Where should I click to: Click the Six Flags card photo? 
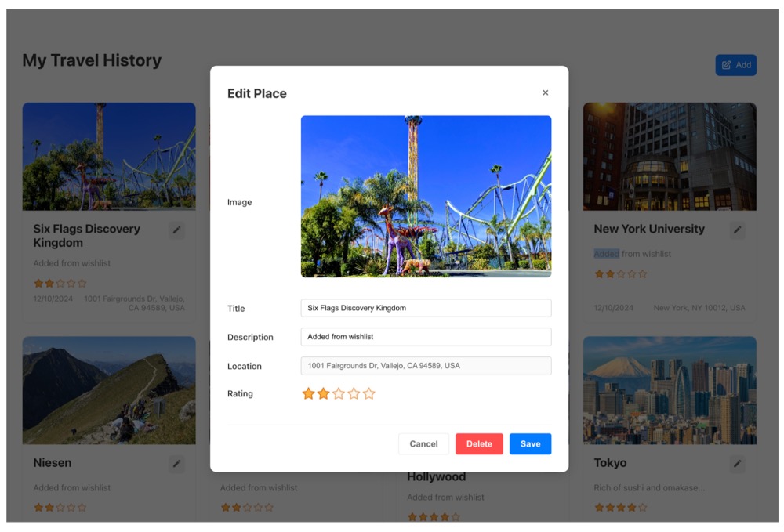(109, 157)
